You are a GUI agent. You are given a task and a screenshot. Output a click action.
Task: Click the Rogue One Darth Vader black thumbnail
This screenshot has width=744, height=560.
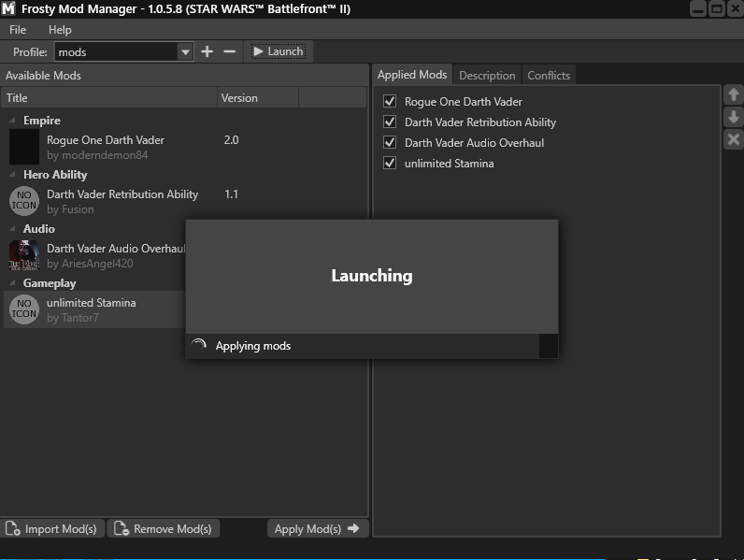[24, 147]
